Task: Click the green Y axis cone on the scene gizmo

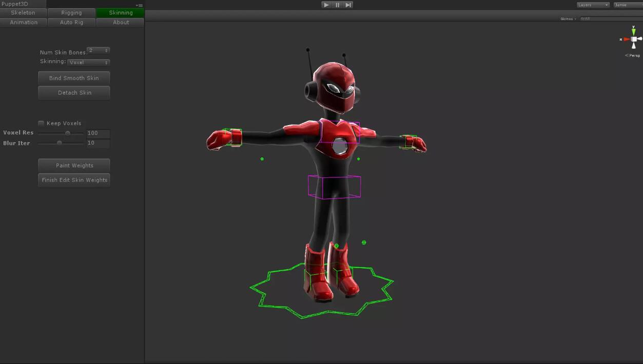Action: click(x=634, y=31)
